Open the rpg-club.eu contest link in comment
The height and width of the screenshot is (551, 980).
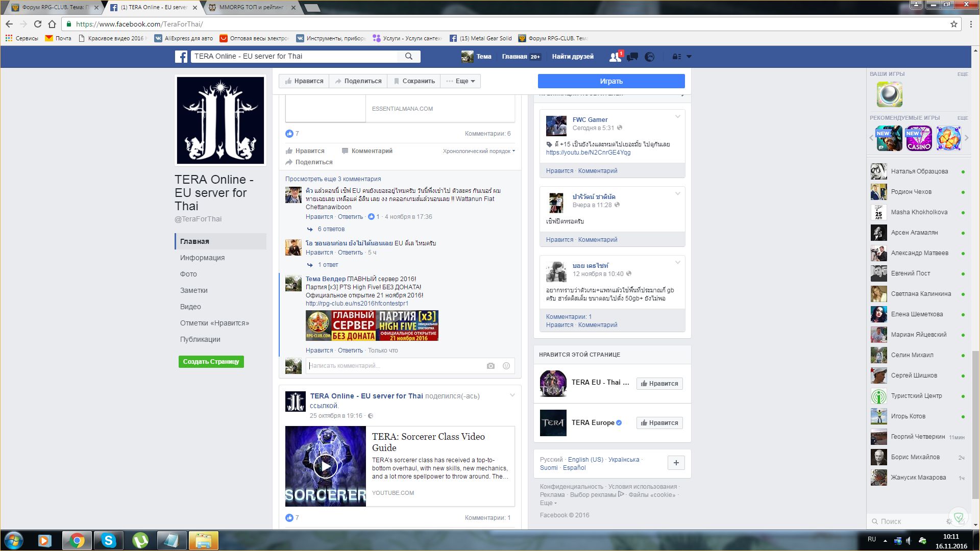(357, 304)
